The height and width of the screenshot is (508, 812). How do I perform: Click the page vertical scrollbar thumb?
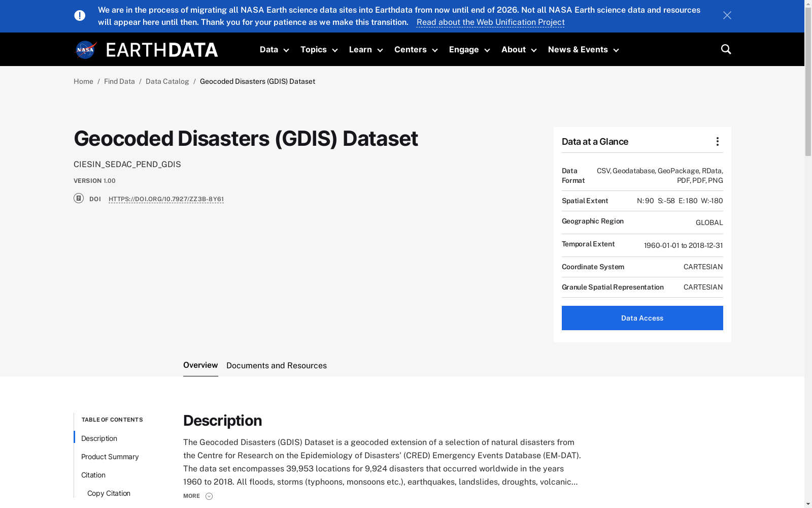[808, 82]
